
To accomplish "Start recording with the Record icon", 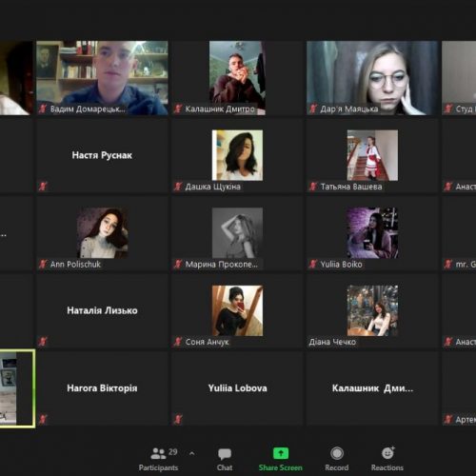I will point(337,453).
